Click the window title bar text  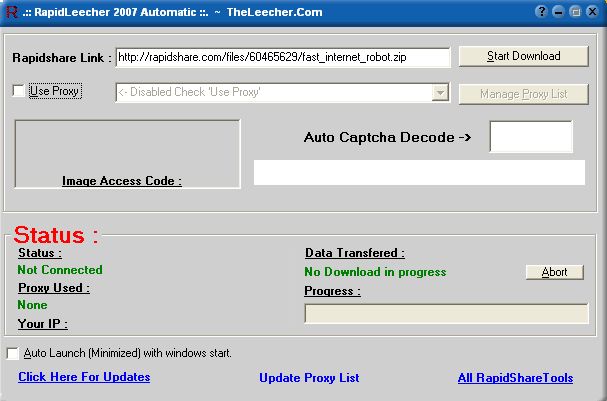172,12
